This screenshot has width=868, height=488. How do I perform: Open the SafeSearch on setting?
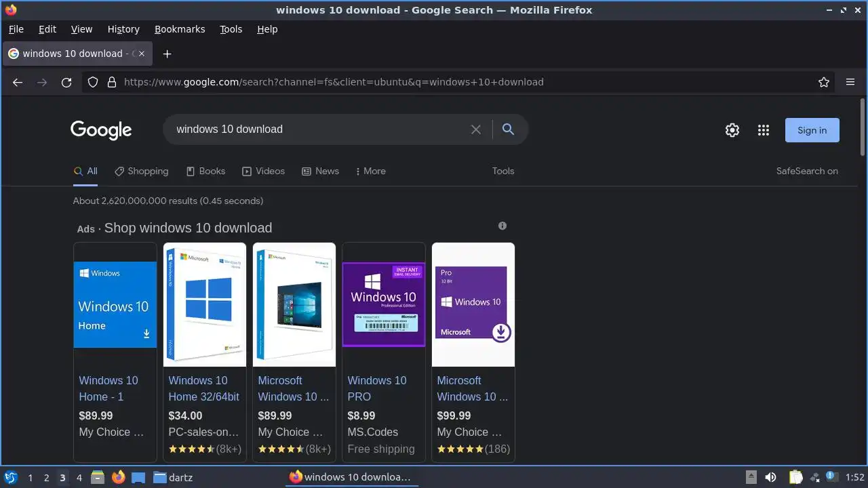tap(807, 171)
